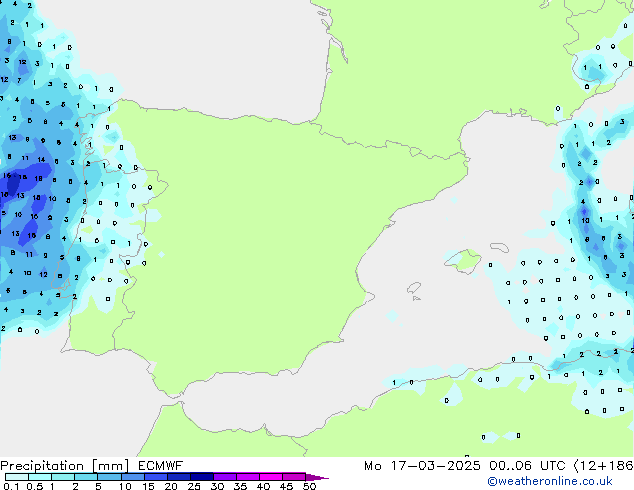Click the legend label "50"
This screenshot has height=490, width=634.
tap(309, 486)
